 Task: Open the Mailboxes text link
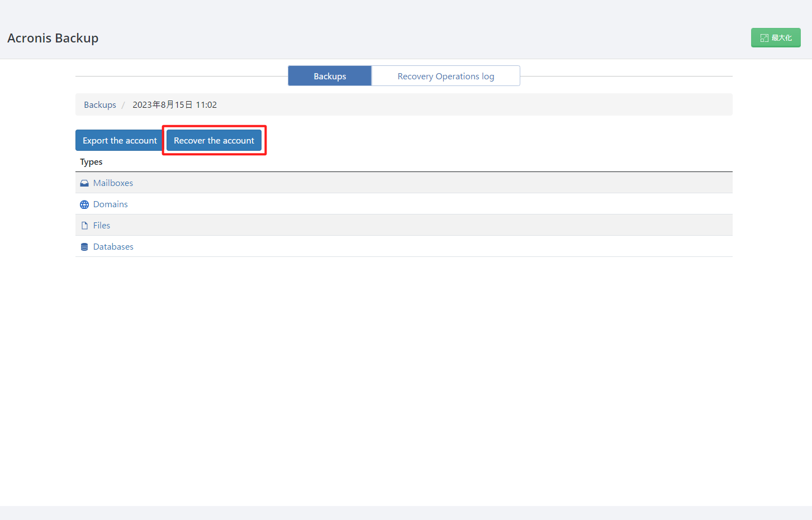coord(113,183)
